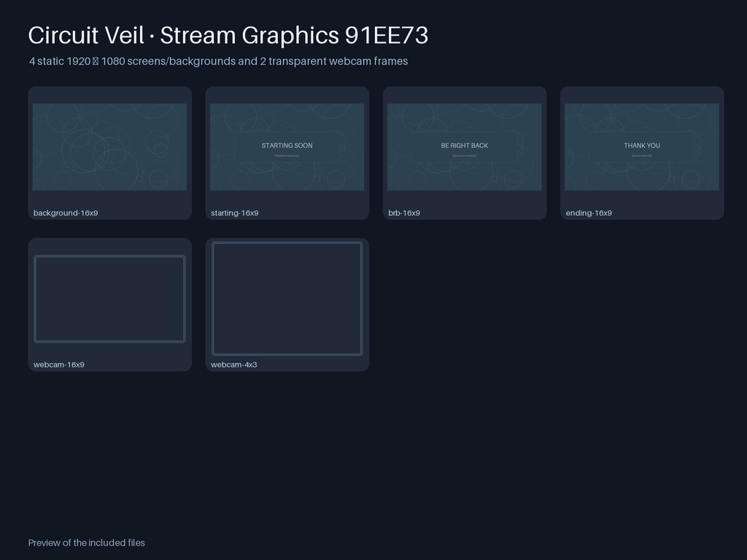
Task: Click the background-16x9 file label
Action: (x=66, y=213)
